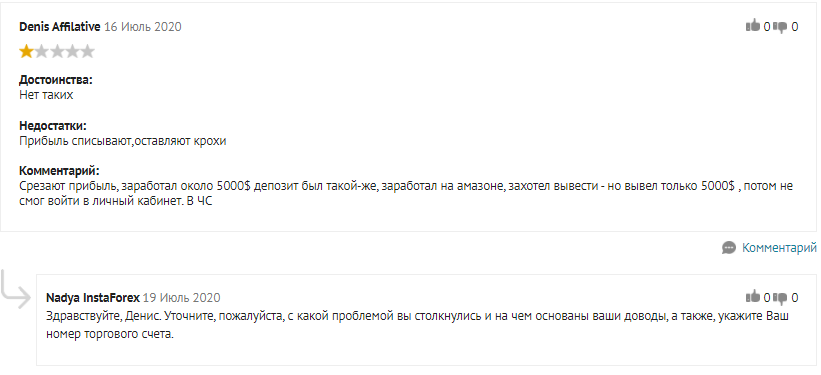Like Denis Affilative's review with thumbs up
This screenshot has height=375, width=821.
[752, 26]
